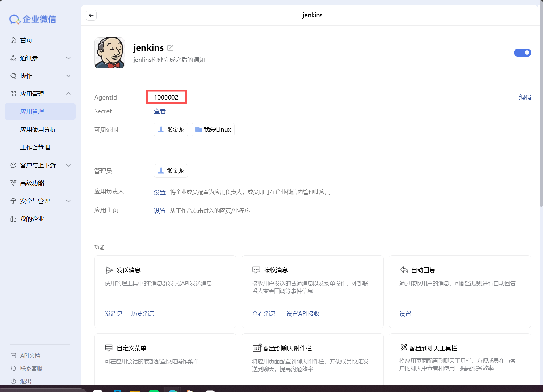Click the 客户与上下游 chat icon
Image resolution: width=543 pixels, height=392 pixels.
pyautogui.click(x=13, y=165)
